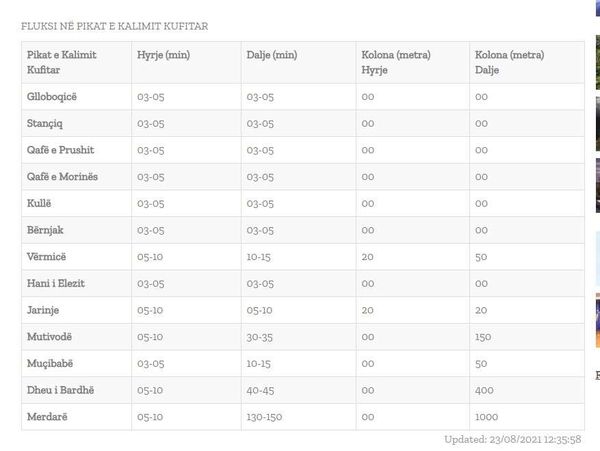This screenshot has width=600, height=451.
Task: Click the Kolona (metra) Hyrje column header
Action: [x=396, y=62]
